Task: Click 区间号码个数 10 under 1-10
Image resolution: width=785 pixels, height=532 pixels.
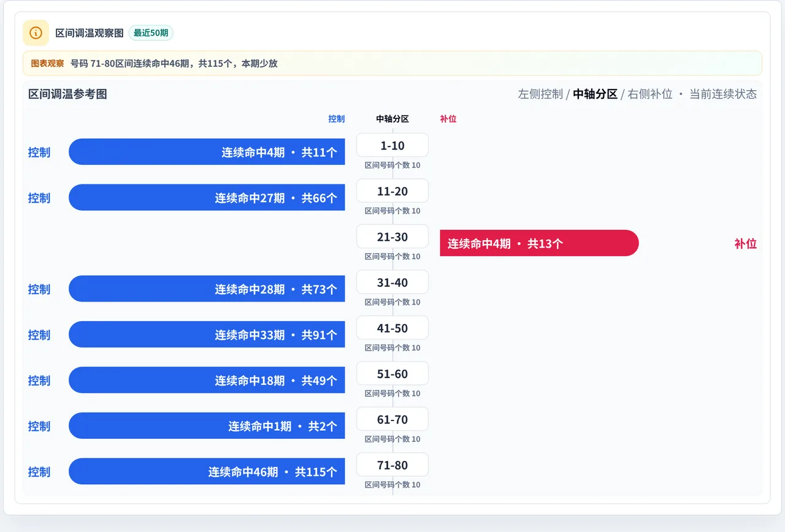Action: coord(392,165)
